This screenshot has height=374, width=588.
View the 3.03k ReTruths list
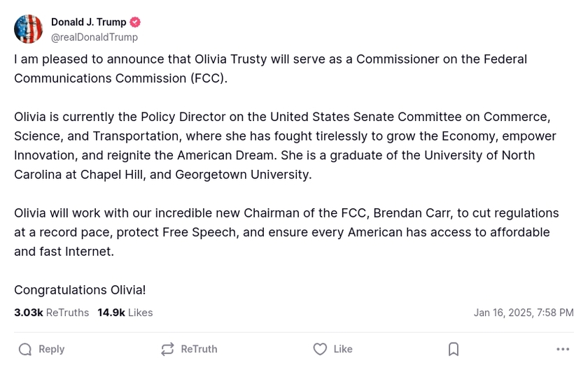[52, 312]
